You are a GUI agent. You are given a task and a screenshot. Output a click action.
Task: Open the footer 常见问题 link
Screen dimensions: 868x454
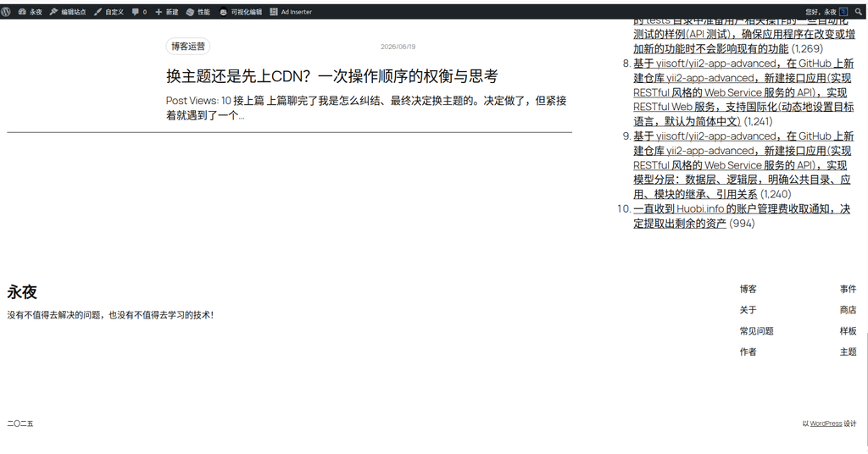pyautogui.click(x=756, y=330)
